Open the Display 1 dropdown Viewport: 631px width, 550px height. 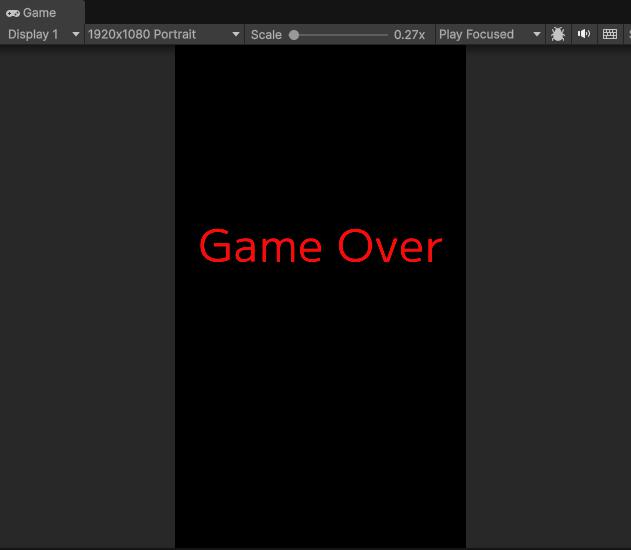coord(42,34)
